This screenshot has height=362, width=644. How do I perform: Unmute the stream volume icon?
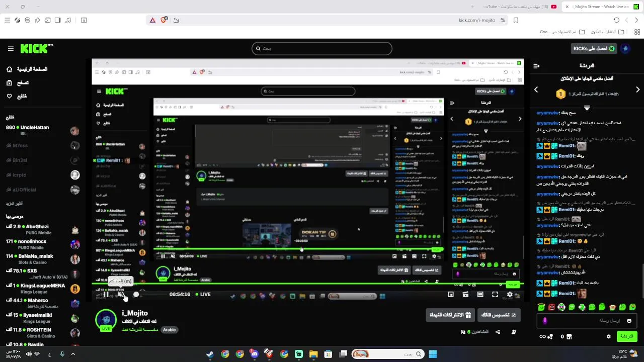[121, 294]
